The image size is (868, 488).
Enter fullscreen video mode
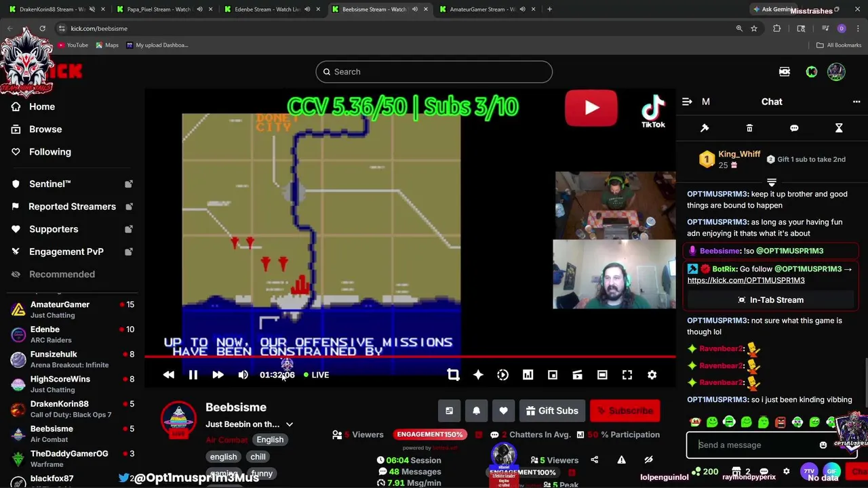627,375
